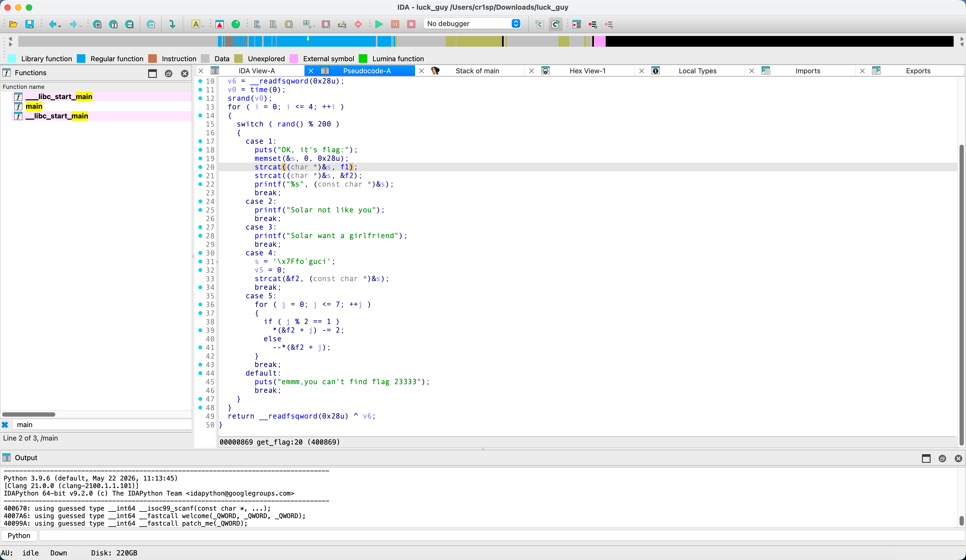Open the 'No debugger' selection dropdown

[x=472, y=23]
